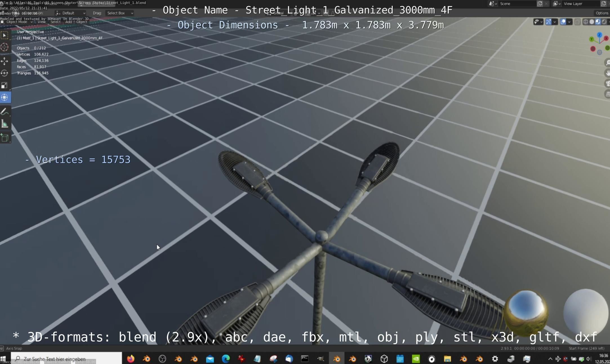Click the View Layer name field
The width and height of the screenshot is (610, 364).
(x=581, y=4)
